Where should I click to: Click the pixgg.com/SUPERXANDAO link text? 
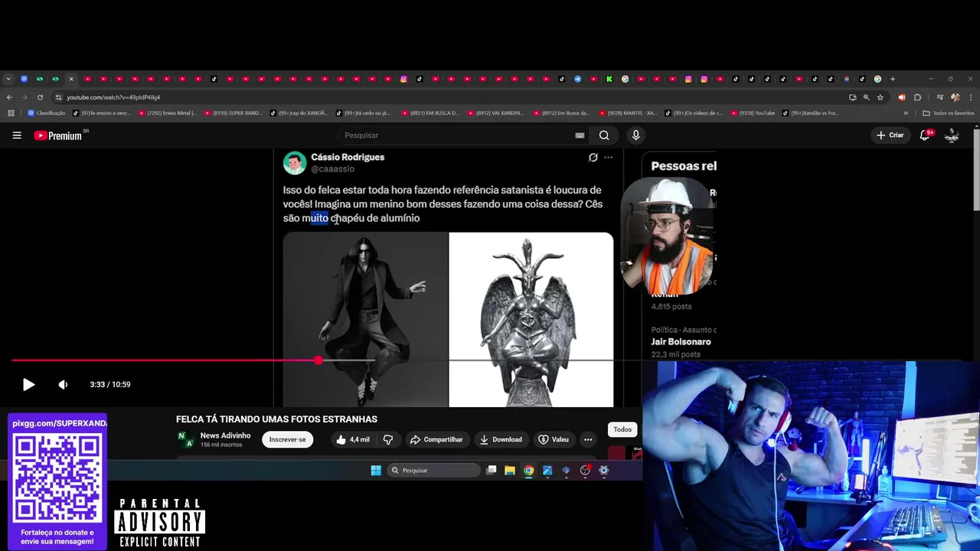[60, 423]
